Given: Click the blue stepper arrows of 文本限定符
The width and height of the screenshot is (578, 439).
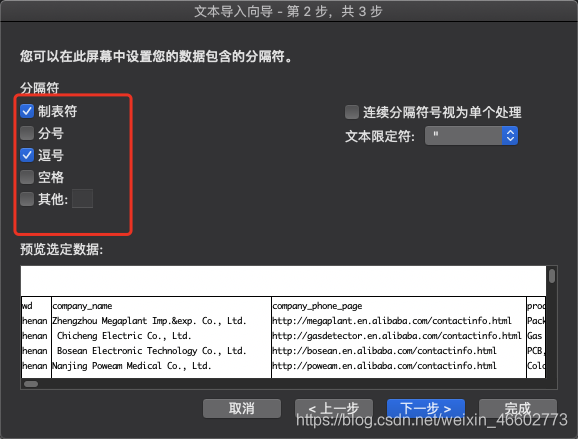Looking at the screenshot, I should point(510,136).
